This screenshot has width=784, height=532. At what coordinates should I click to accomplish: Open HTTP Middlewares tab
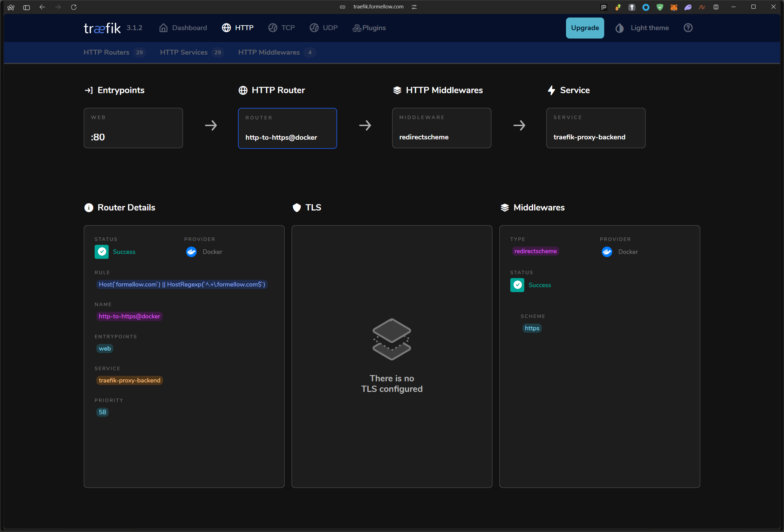277,53
